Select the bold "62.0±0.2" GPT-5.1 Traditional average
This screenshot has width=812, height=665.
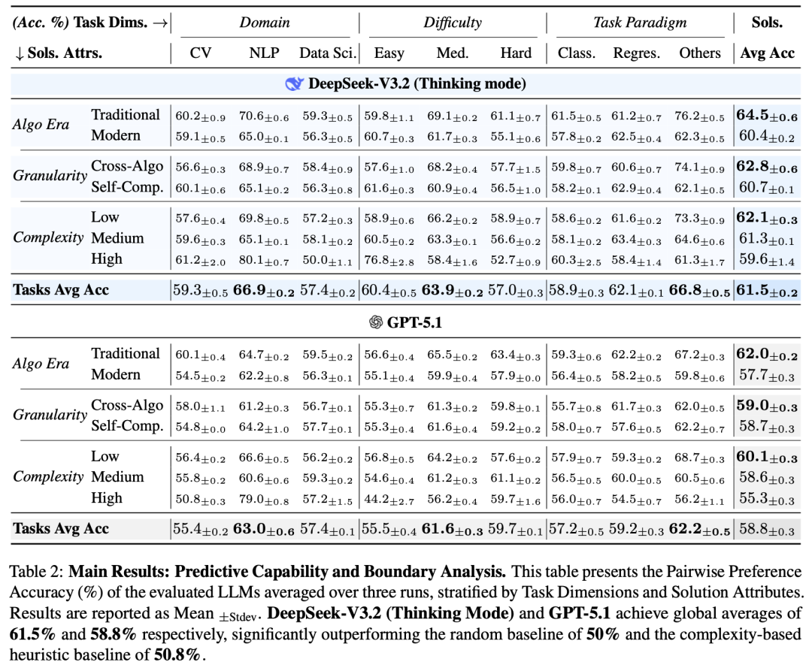tap(767, 354)
